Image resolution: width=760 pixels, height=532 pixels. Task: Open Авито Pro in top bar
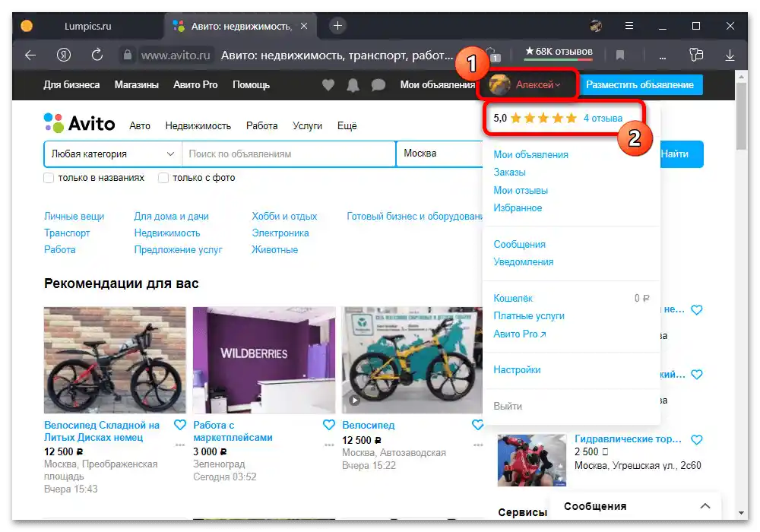[x=195, y=85]
